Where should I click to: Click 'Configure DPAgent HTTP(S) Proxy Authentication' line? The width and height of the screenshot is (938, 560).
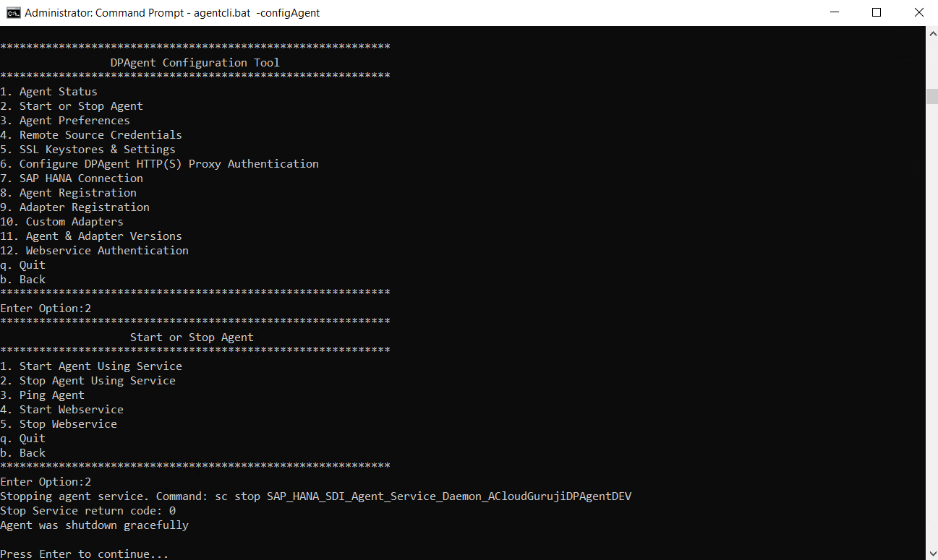(x=159, y=164)
